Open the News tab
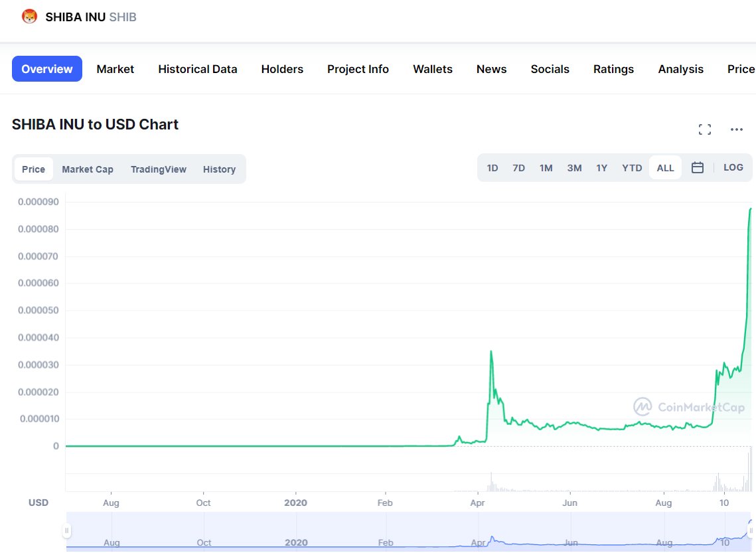Screen dimensions: 756x557 491,69
